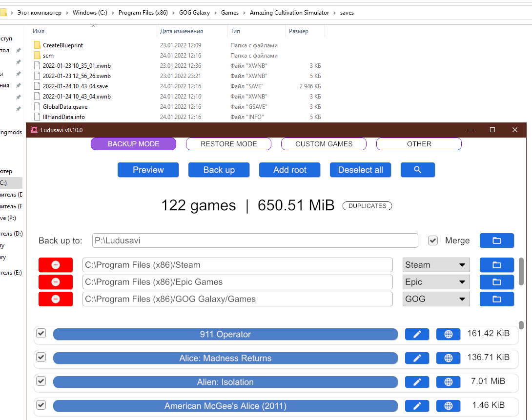This screenshot has width=532, height=420.
Task: Click the Deselect all button
Action: coord(360,170)
